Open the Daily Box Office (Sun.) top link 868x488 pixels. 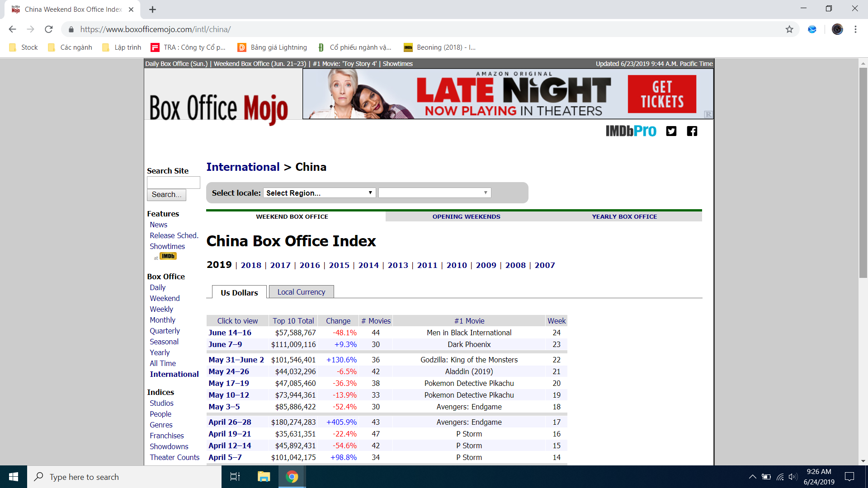[x=176, y=64]
